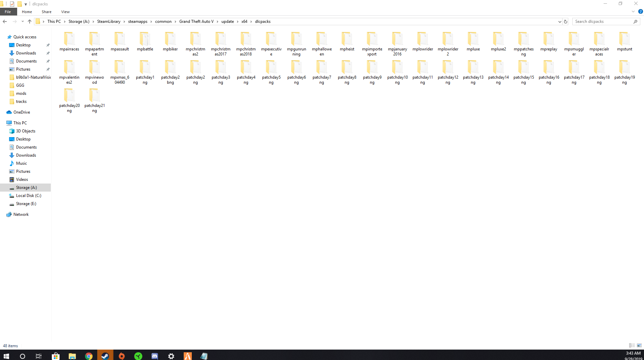The width and height of the screenshot is (644, 360).
Task: Switch to the View ribbon tab
Action: click(x=65, y=12)
